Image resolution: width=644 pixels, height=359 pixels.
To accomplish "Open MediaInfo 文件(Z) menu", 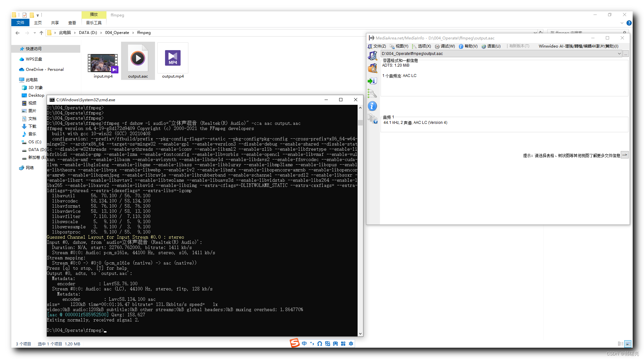I will 377,46.
